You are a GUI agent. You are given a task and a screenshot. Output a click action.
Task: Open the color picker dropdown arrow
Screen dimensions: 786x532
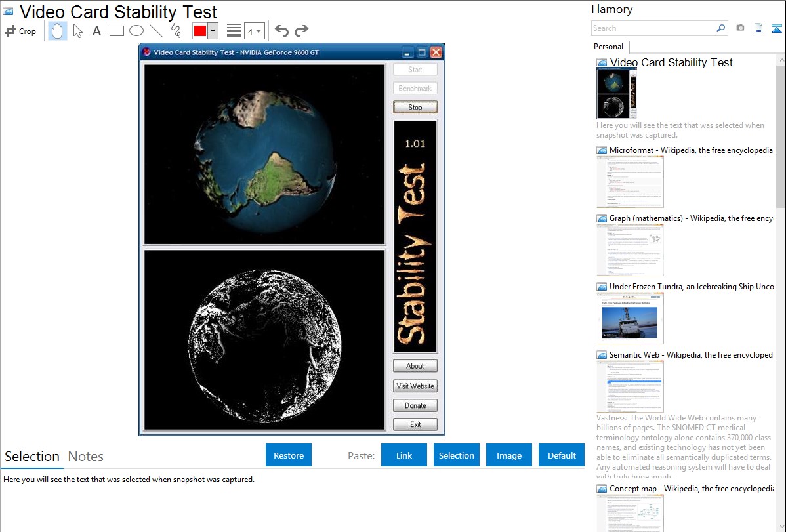point(213,31)
